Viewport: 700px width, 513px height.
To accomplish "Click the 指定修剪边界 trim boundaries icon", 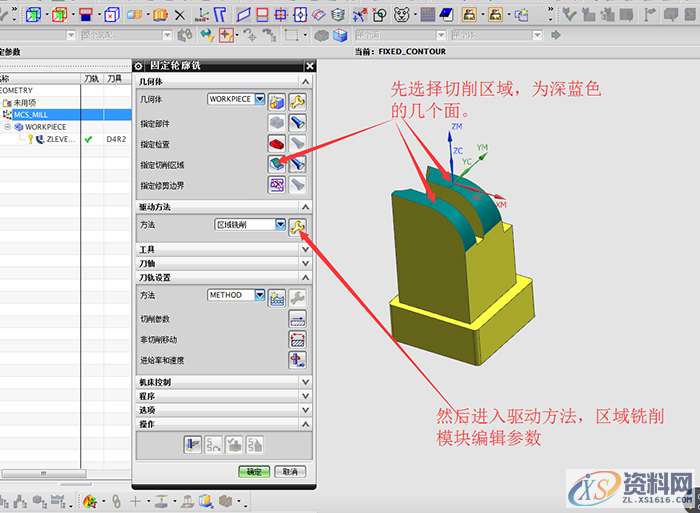I will [x=277, y=185].
